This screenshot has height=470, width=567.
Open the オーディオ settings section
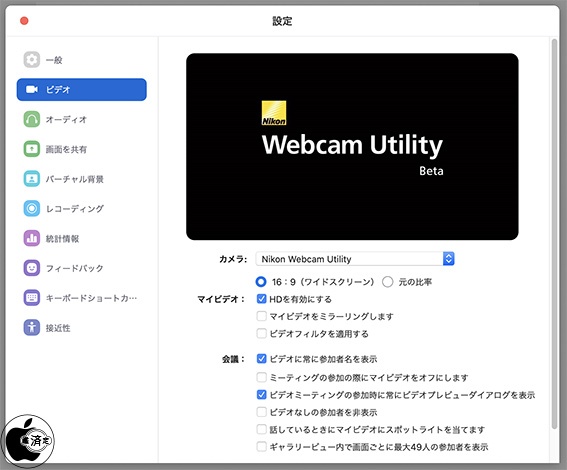pyautogui.click(x=82, y=119)
